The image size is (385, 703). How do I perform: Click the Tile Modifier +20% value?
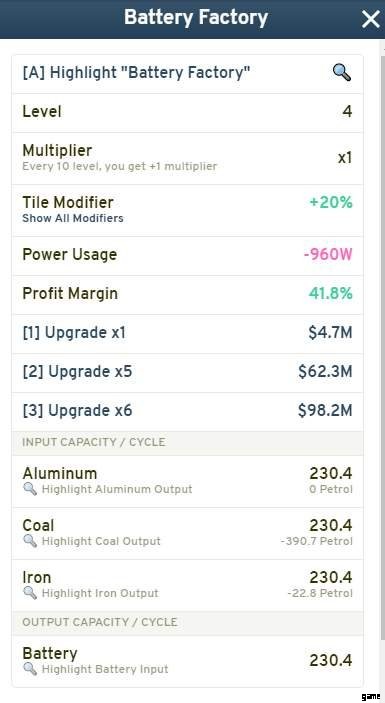(x=331, y=203)
